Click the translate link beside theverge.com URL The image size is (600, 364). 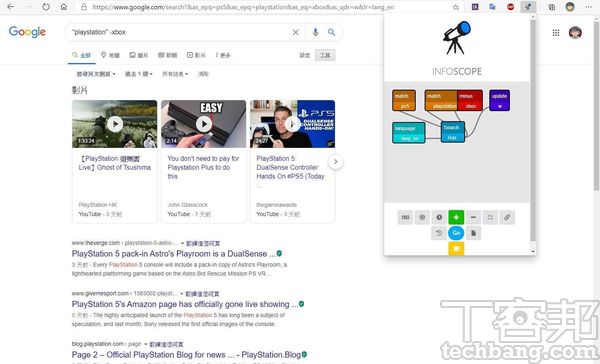[x=203, y=243]
